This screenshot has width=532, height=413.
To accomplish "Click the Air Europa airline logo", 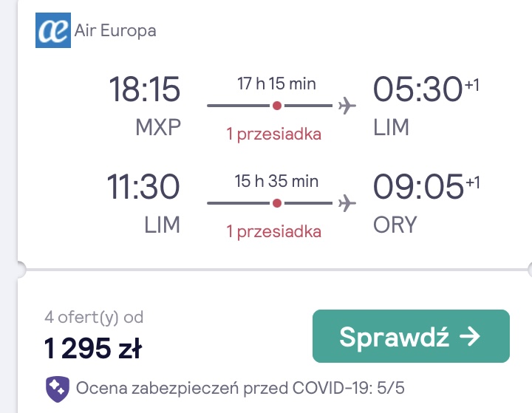I will [53, 30].
